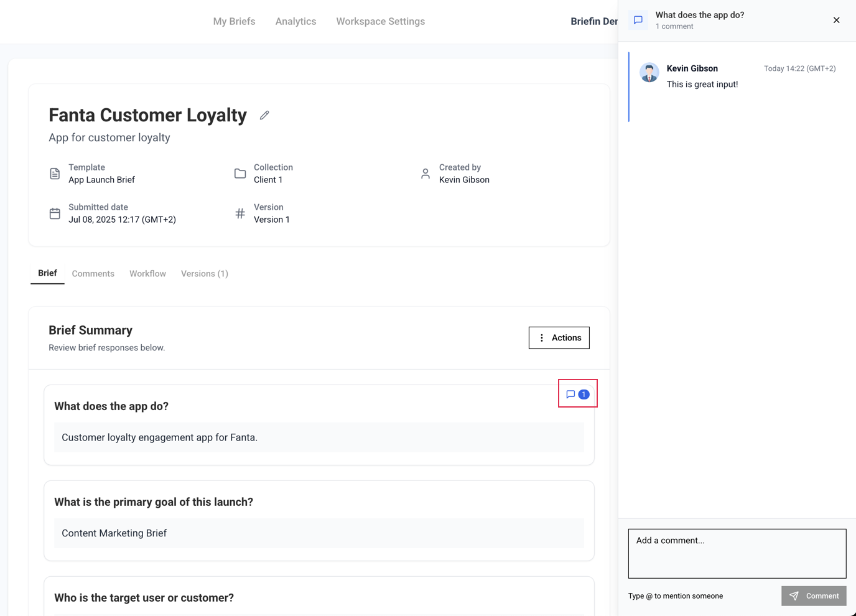Screen dimensions: 856x616
Task: Click the Created by person icon
Action: (x=426, y=174)
